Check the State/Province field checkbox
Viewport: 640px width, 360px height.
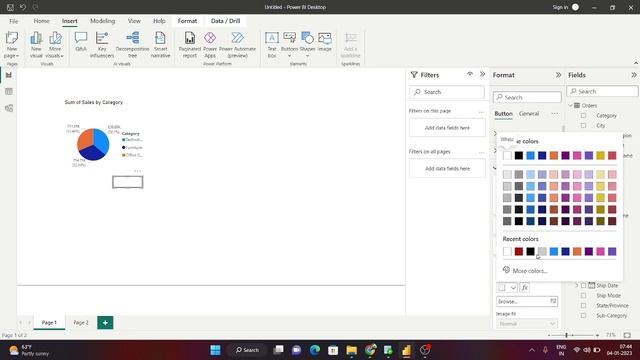click(x=583, y=305)
